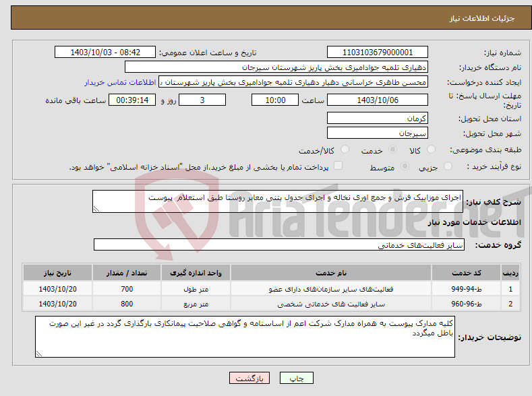Viewport: 532px width, 396px height.
Task: Select the کالا/خدمت radio button
Action: [x=345, y=150]
